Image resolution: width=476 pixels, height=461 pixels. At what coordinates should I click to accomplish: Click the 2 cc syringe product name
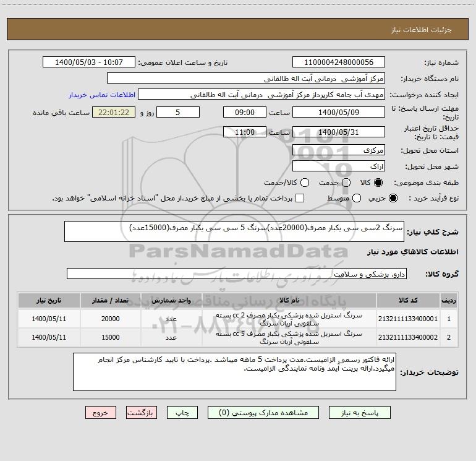point(289,319)
